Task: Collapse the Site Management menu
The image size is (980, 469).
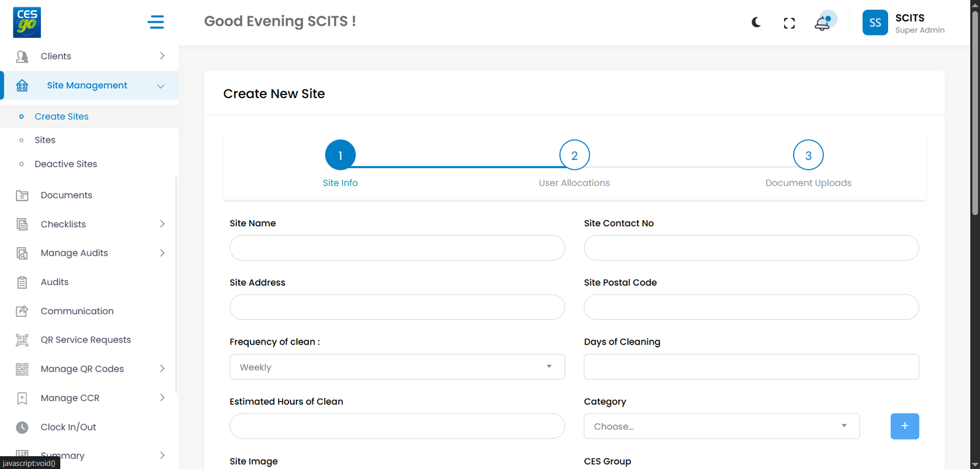Action: point(160,86)
